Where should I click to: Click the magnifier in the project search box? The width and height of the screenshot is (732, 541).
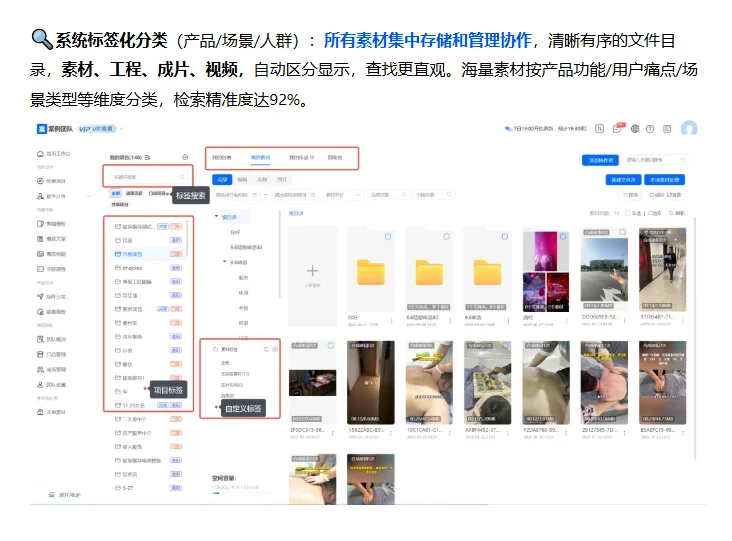point(182,177)
